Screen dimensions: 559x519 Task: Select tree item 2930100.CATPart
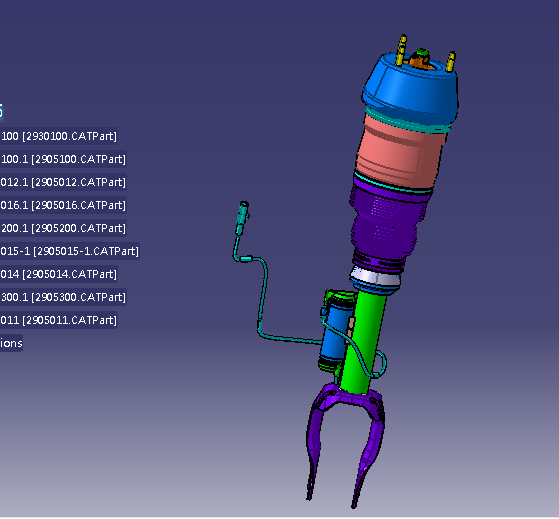tap(58, 136)
